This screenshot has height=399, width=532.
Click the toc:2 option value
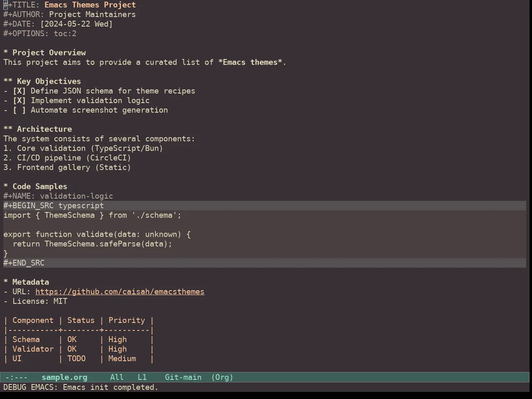pos(65,34)
